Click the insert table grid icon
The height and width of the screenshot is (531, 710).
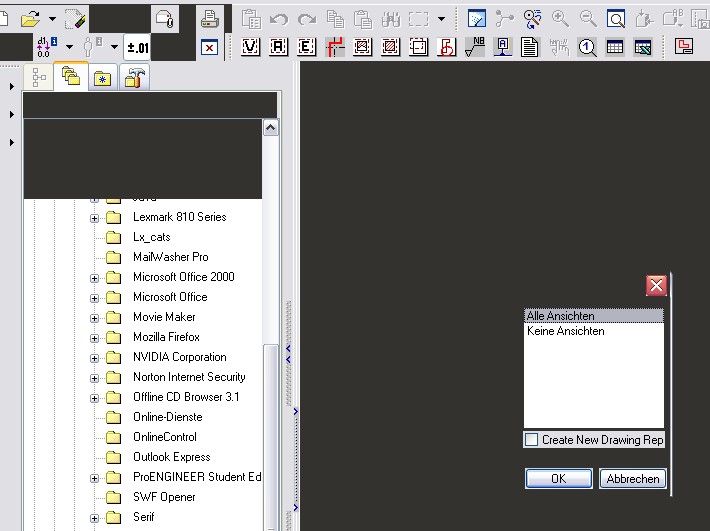(615, 47)
